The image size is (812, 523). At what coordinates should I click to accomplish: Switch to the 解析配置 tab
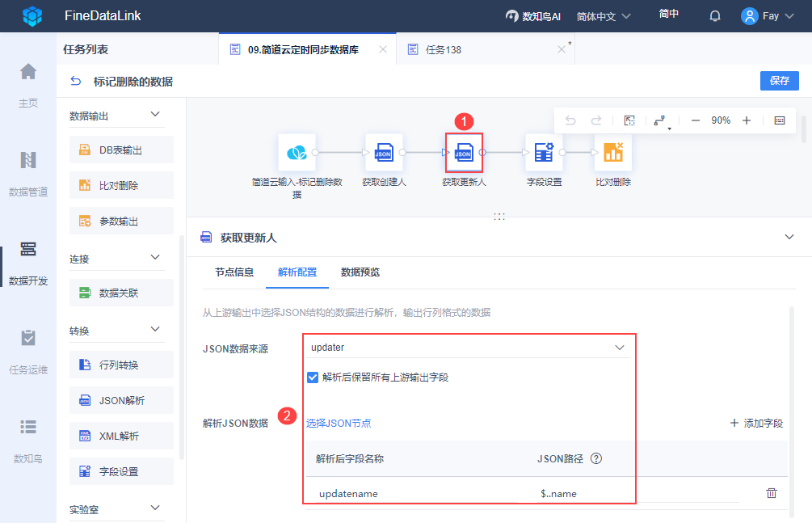297,272
